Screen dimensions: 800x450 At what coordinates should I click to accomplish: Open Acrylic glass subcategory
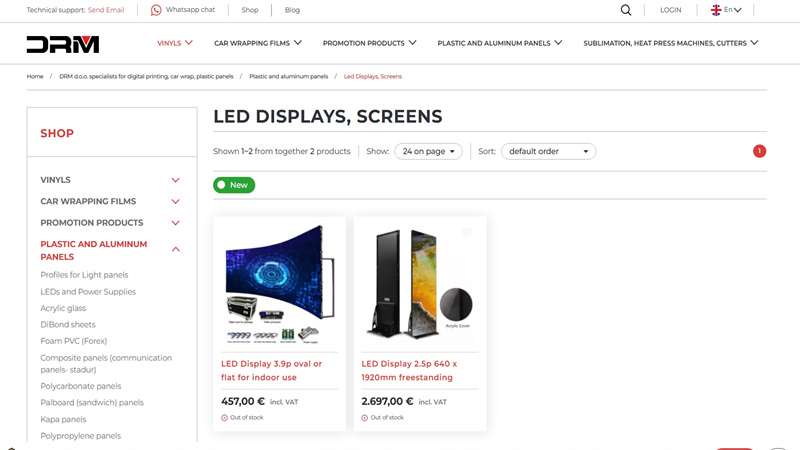click(63, 308)
